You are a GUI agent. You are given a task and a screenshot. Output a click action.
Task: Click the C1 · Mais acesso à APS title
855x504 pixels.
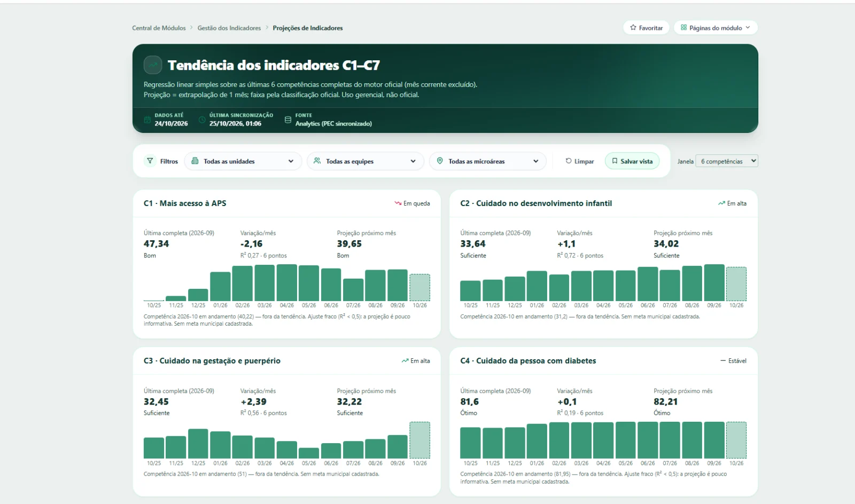(185, 203)
